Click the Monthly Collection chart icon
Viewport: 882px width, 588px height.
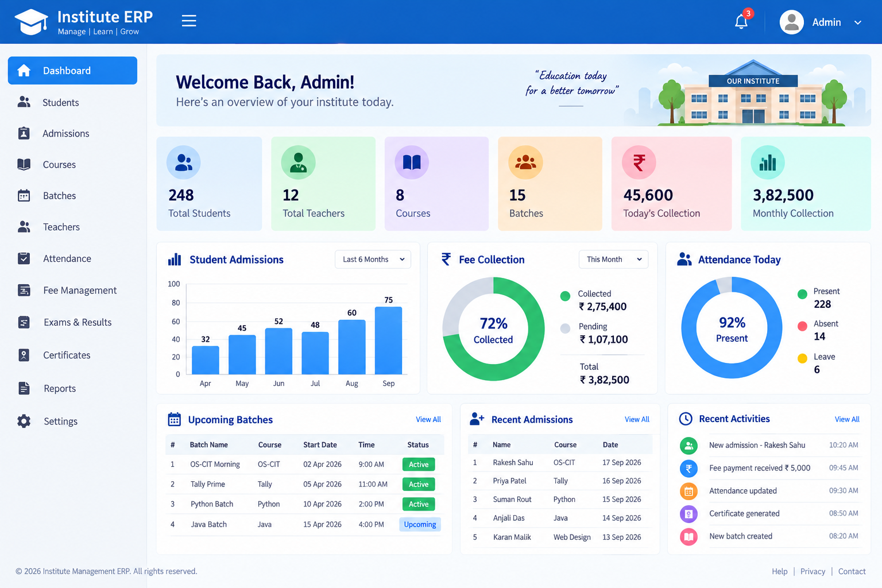click(768, 163)
